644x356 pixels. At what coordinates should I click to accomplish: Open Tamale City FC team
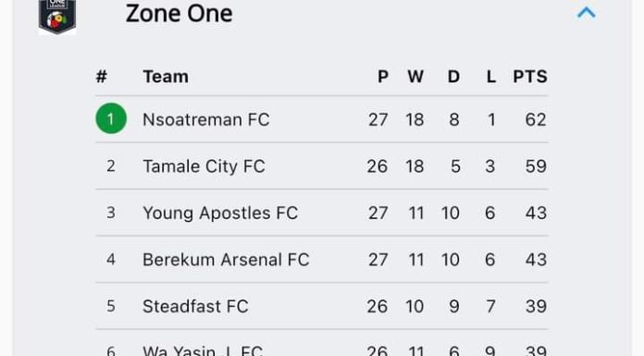204,166
